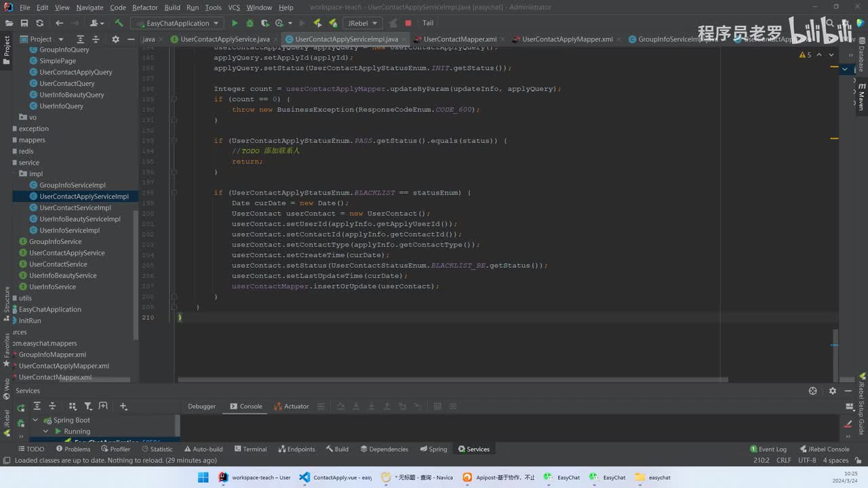Image resolution: width=868 pixels, height=488 pixels.
Task: Open the EasyChatApplication run configuration dropdown
Action: point(178,23)
